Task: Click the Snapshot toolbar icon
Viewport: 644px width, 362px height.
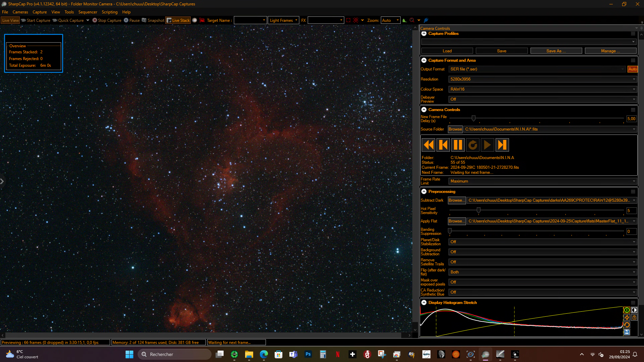Action: click(153, 20)
